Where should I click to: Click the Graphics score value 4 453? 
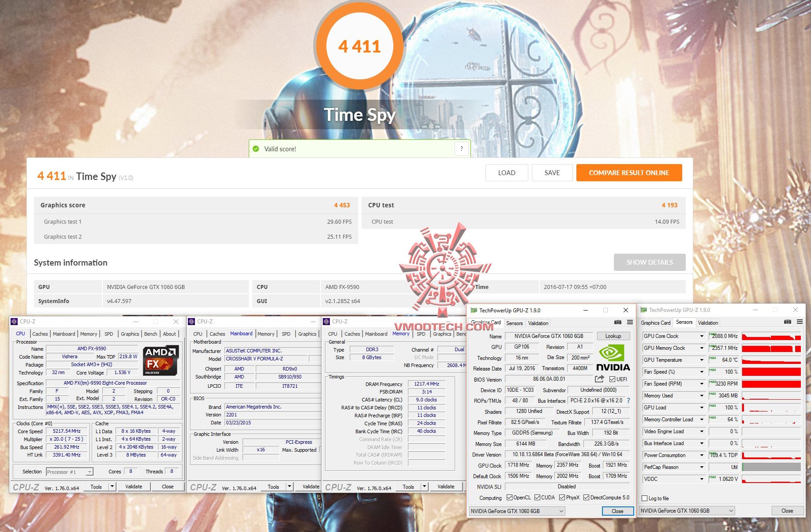tap(342, 205)
